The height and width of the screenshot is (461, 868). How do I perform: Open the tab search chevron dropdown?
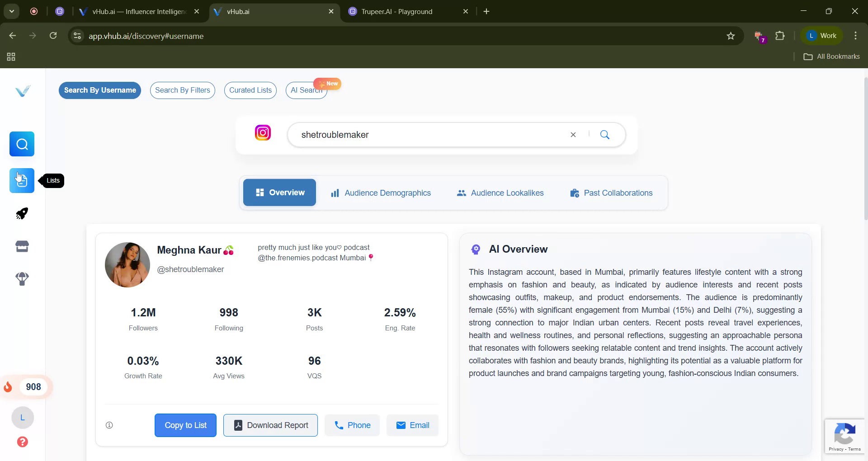coord(12,11)
